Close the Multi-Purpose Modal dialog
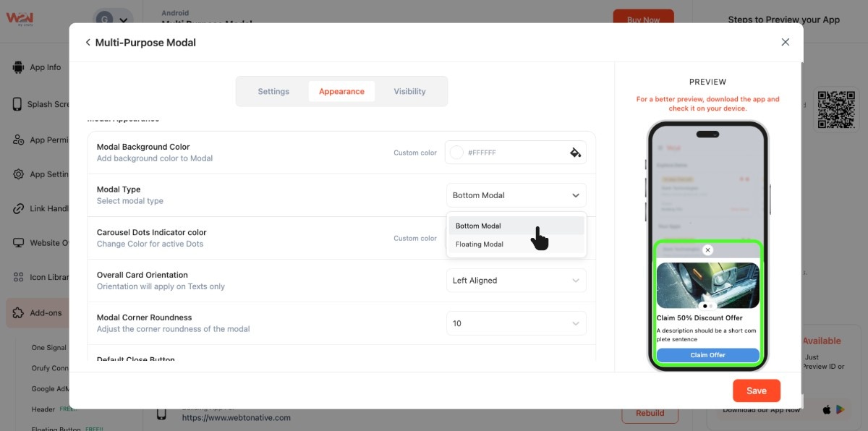Screen dimensions: 868x431 (785, 43)
